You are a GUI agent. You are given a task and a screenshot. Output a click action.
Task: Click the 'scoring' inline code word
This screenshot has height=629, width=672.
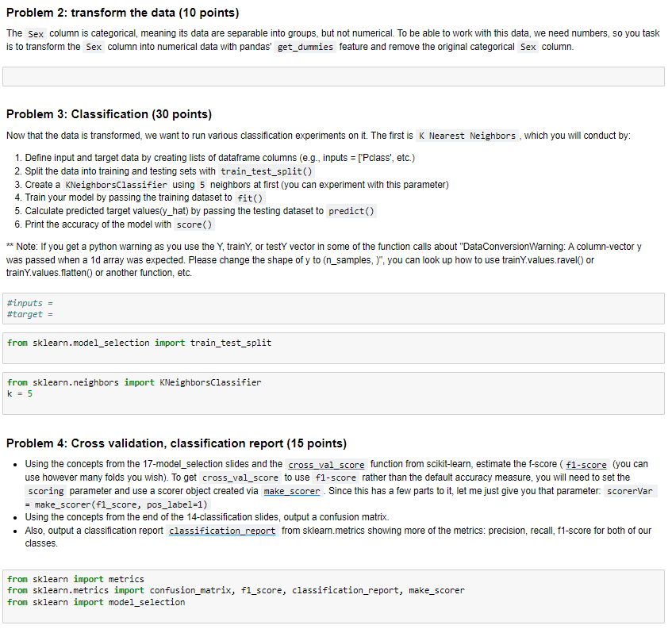(46, 491)
